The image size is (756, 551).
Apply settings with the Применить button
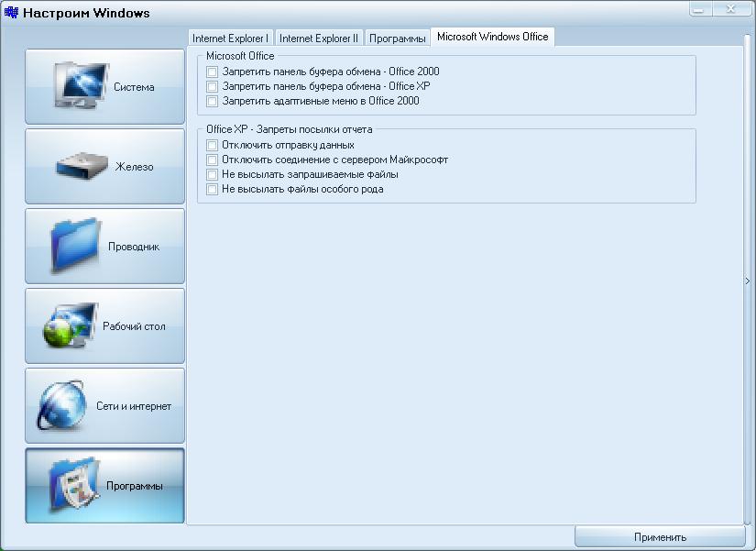point(660,537)
